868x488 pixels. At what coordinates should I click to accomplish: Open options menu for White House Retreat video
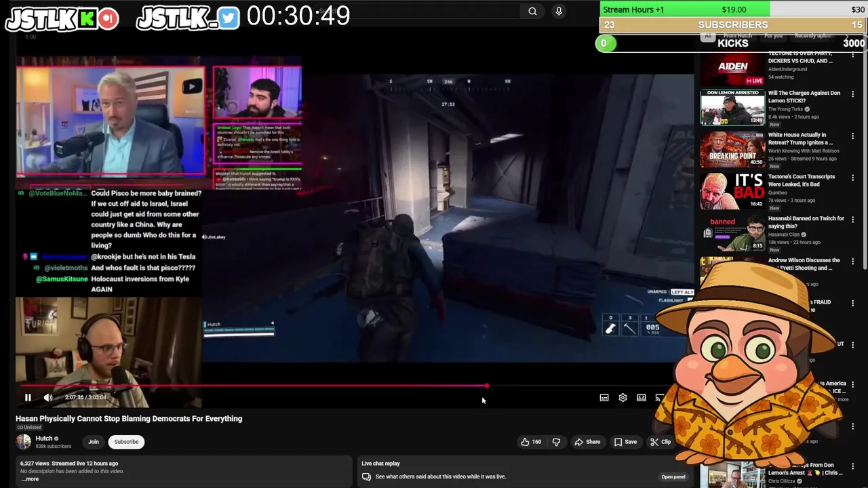click(852, 136)
